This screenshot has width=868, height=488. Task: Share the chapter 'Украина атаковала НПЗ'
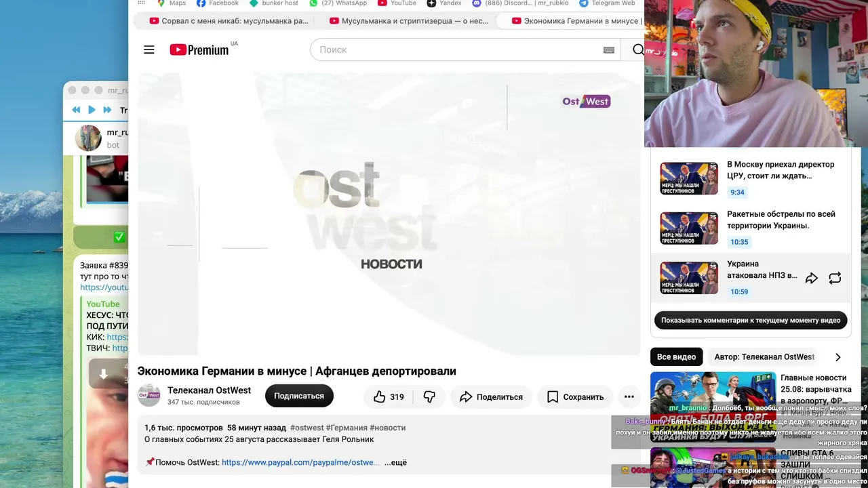click(x=811, y=278)
